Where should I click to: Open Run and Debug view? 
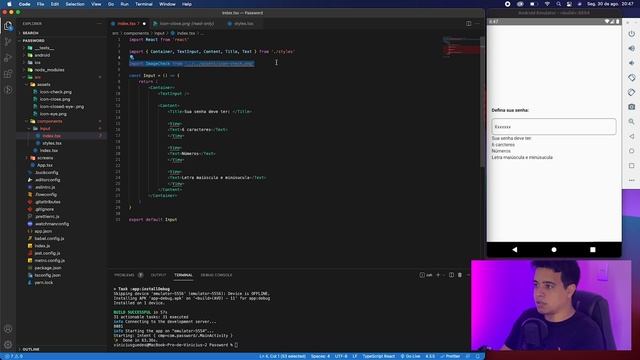coord(8,58)
